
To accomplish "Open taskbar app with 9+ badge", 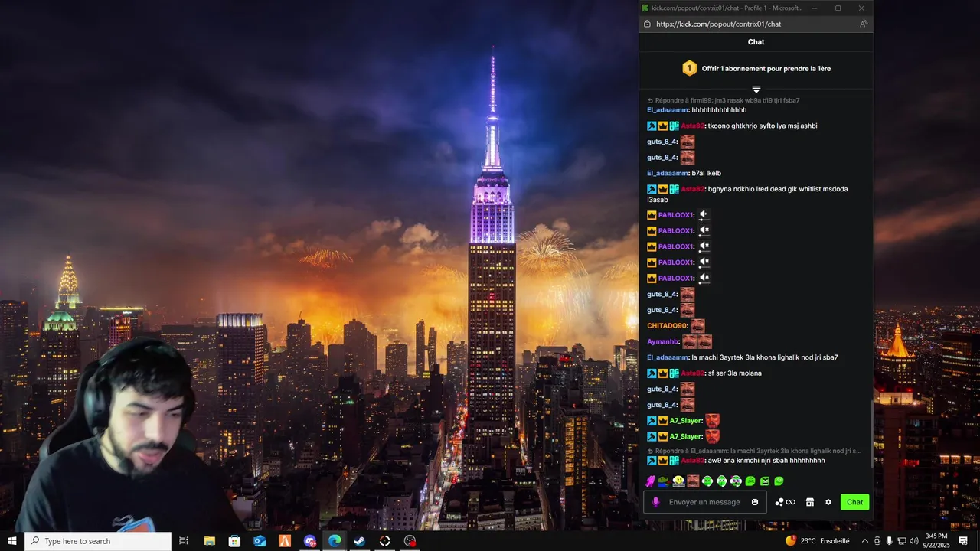I will (x=310, y=541).
